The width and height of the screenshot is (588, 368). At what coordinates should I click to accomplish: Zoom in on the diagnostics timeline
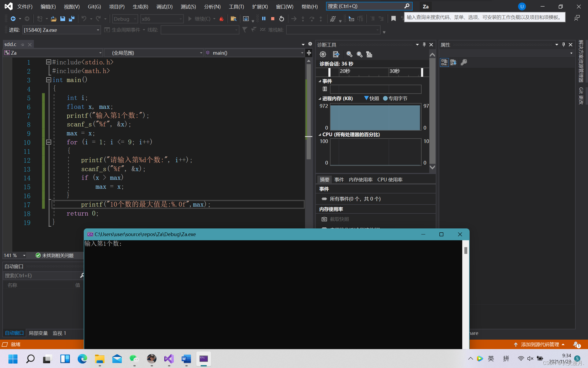coord(349,54)
